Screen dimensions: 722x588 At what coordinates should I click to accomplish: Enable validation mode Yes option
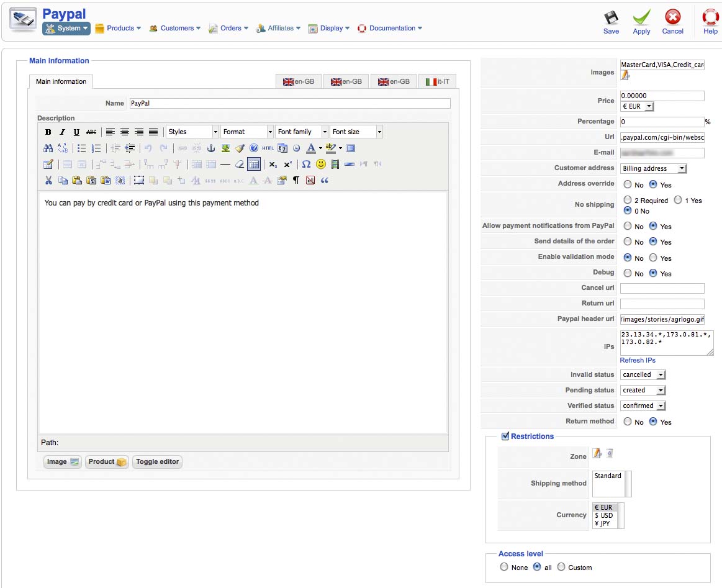tap(653, 258)
